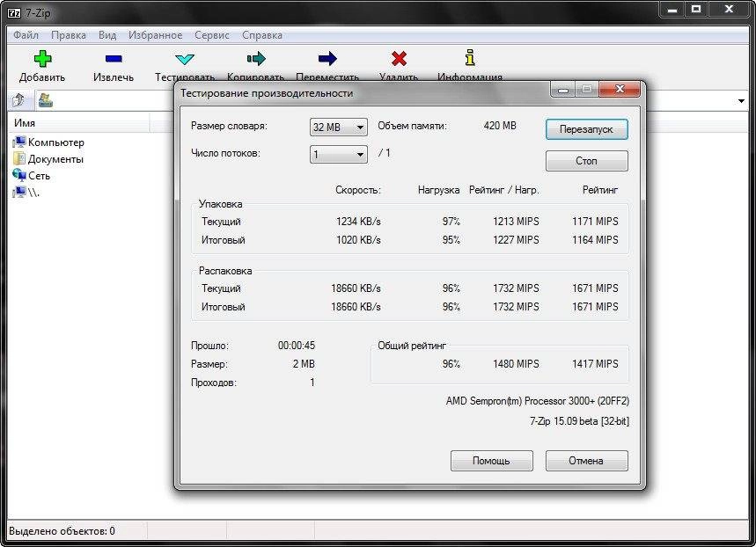Screen dimensions: 756x547
Task: Click the green plus Добавить icon
Action: point(42,59)
